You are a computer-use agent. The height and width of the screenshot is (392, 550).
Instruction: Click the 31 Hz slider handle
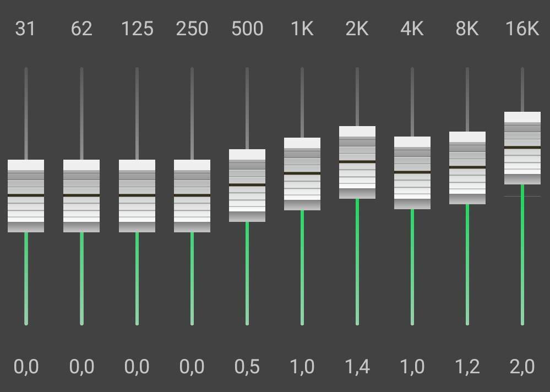tap(26, 195)
